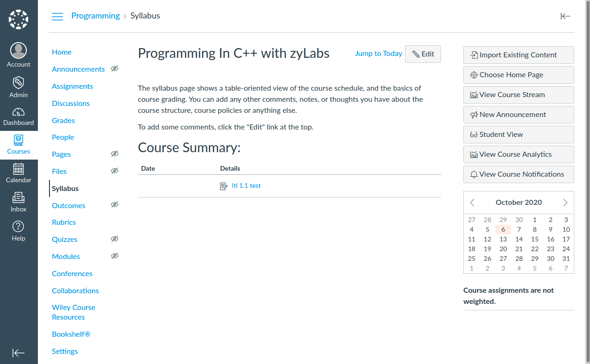This screenshot has height=364, width=590.
Task: Click the Edit syllabus button
Action: tap(423, 54)
